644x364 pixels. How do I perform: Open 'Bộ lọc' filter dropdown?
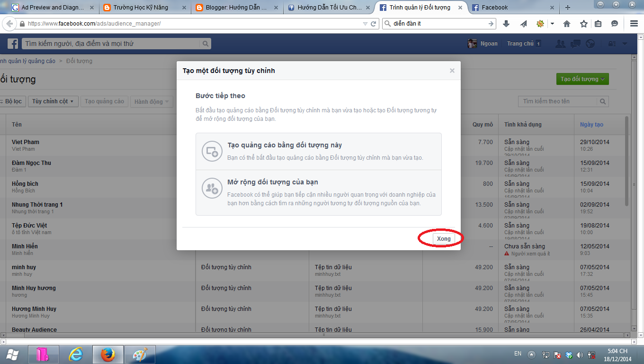(13, 101)
